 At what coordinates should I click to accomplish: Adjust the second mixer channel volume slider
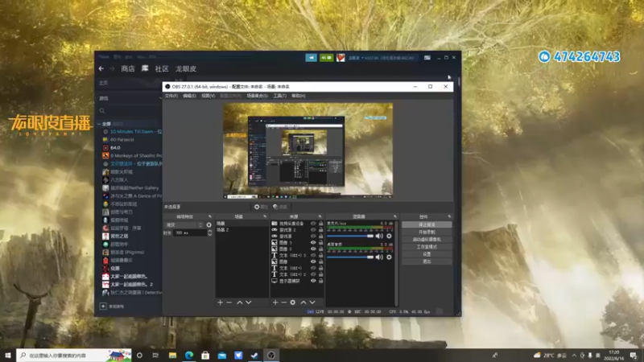[350, 257]
